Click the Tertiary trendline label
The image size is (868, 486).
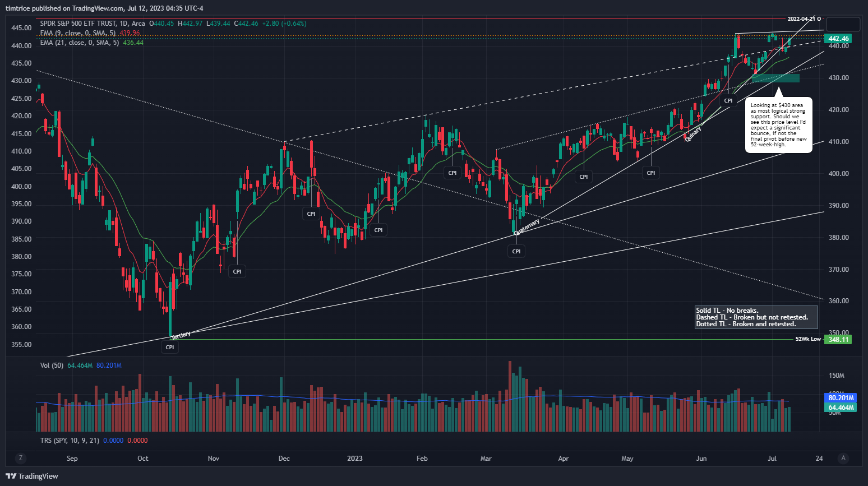click(181, 335)
